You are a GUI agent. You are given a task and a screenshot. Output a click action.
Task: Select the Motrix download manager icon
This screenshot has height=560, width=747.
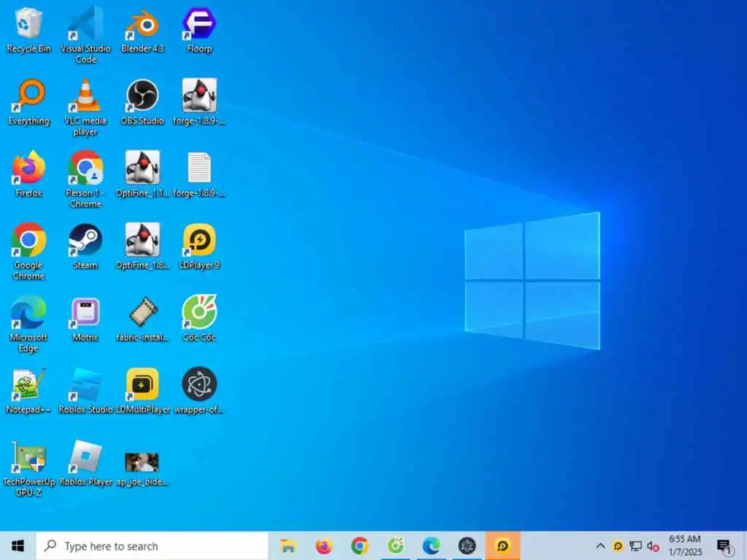coord(86,319)
